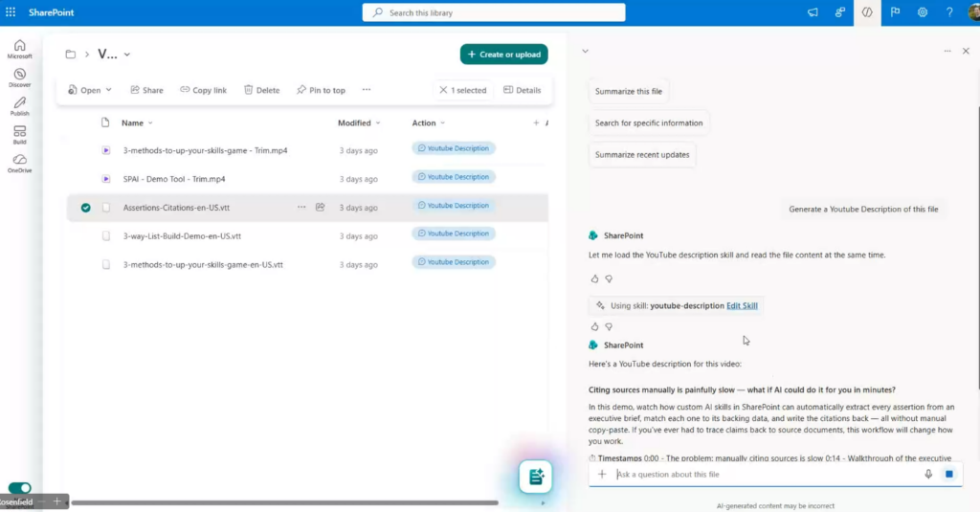The image size is (980, 512).
Task: Run Youtube Description for 3-way-List-Build-Demo-en-US.vtt
Action: 454,234
